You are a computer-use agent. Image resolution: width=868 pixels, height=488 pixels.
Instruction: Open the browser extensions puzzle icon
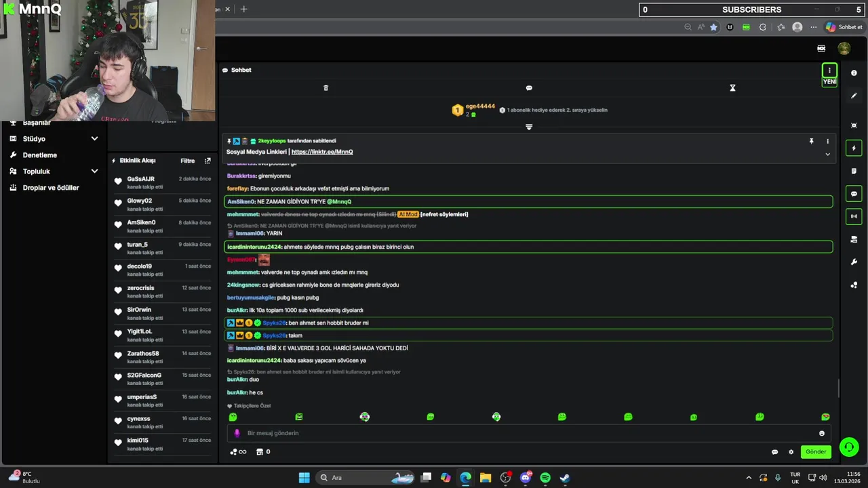[x=763, y=27]
